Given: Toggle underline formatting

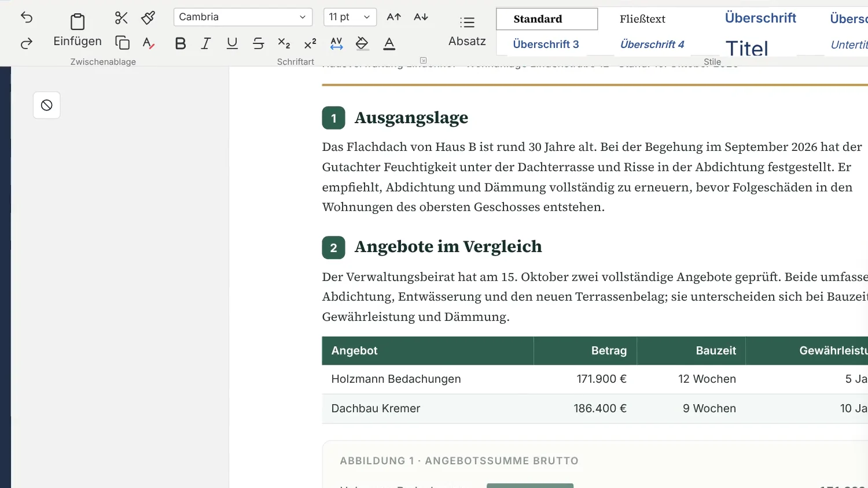Looking at the screenshot, I should [232, 43].
